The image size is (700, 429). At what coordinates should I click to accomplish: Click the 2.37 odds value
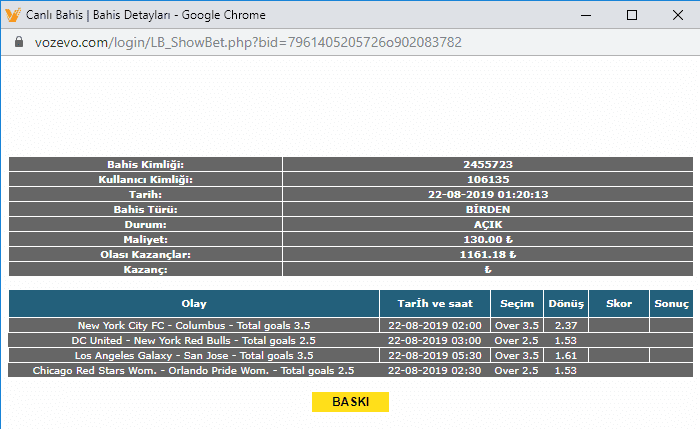[566, 325]
